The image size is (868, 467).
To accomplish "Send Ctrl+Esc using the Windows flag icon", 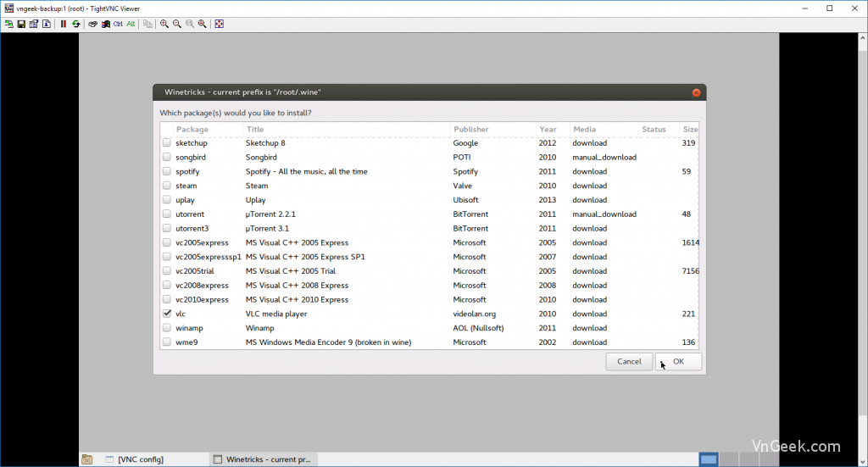I will click(105, 24).
